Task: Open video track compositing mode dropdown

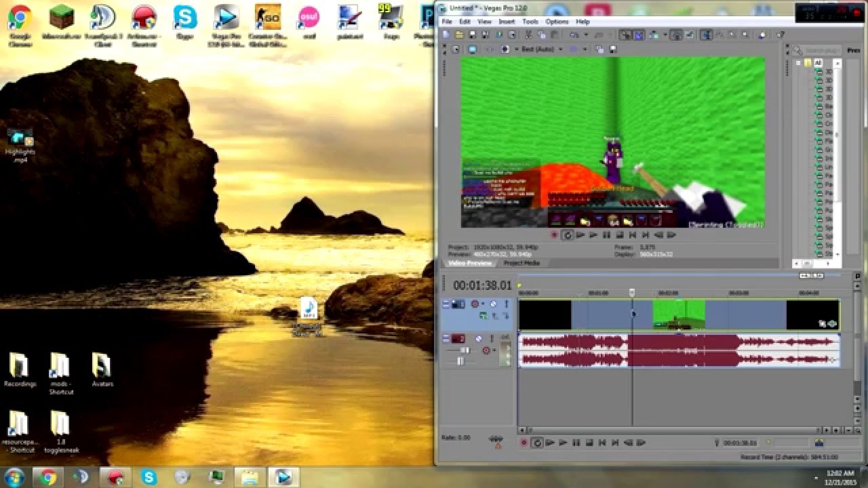Action: pyautogui.click(x=483, y=316)
